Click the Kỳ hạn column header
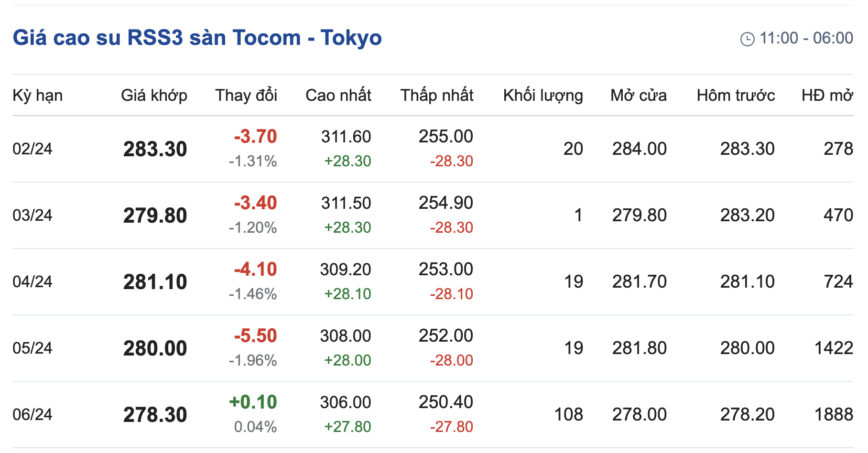The image size is (868, 453). 37,96
